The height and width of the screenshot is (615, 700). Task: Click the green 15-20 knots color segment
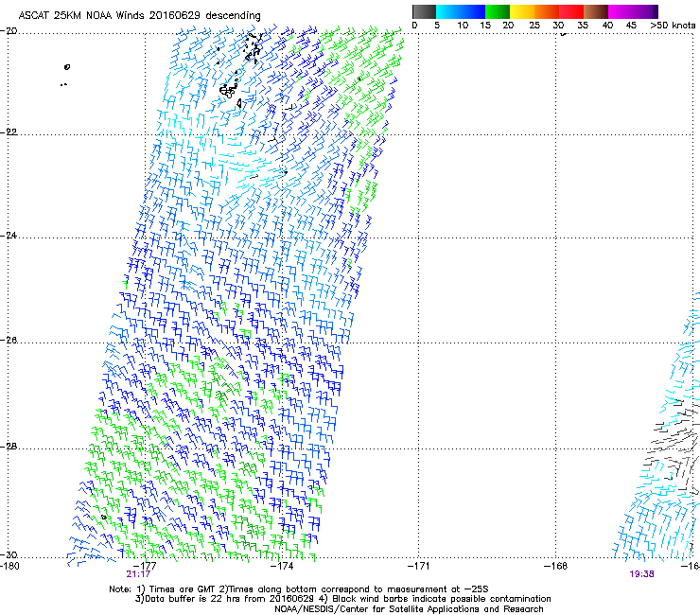(x=498, y=11)
